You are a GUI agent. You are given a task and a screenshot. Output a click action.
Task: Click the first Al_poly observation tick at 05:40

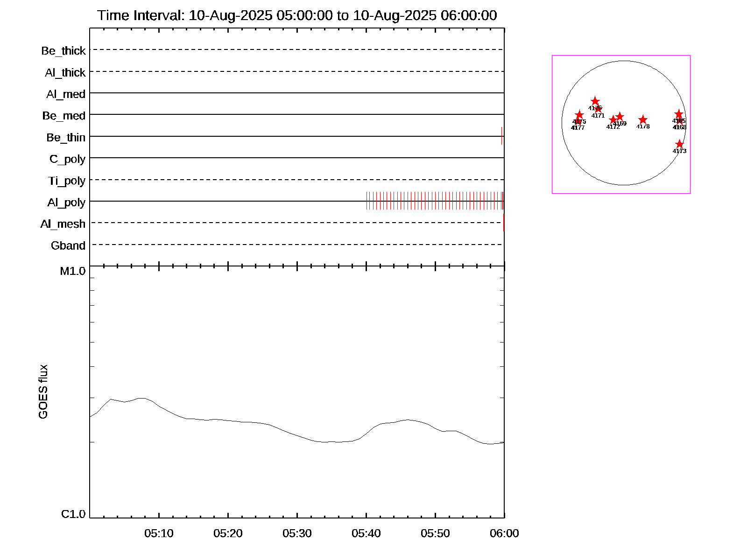coord(366,201)
